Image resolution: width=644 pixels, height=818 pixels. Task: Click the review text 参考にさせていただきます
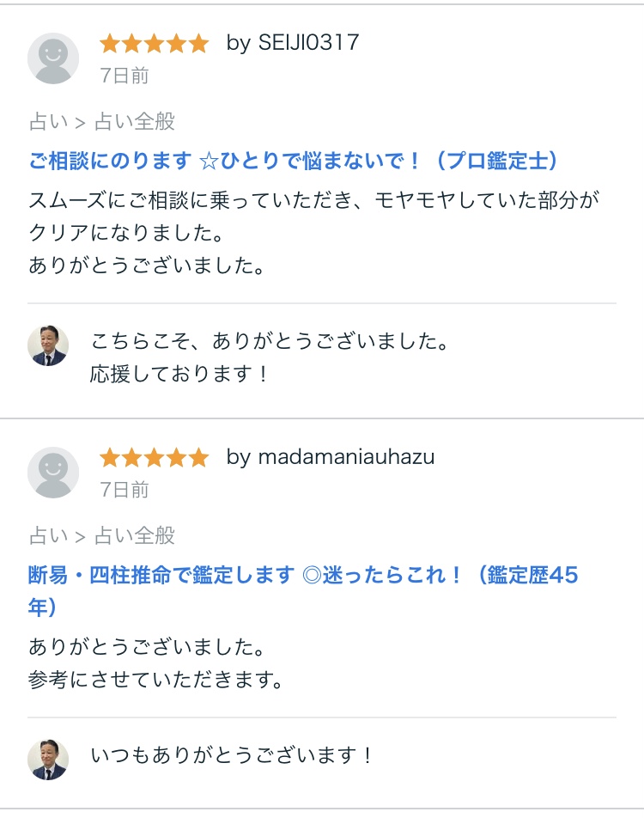(155, 680)
